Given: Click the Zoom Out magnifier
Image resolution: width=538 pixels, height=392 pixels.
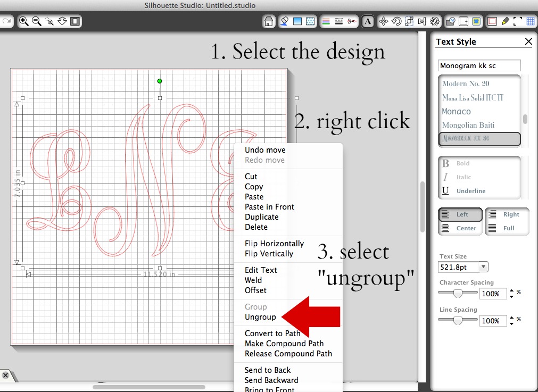Looking at the screenshot, I should [x=36, y=21].
